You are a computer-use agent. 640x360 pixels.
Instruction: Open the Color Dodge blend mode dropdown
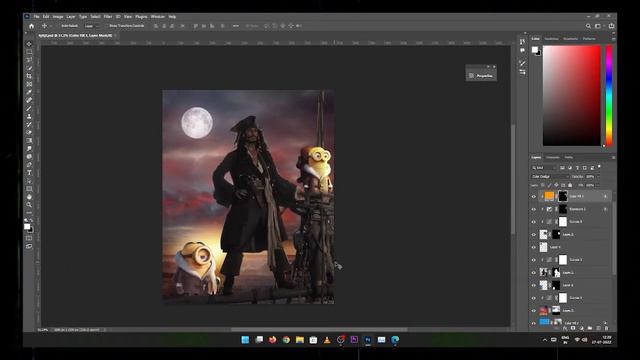(550, 177)
